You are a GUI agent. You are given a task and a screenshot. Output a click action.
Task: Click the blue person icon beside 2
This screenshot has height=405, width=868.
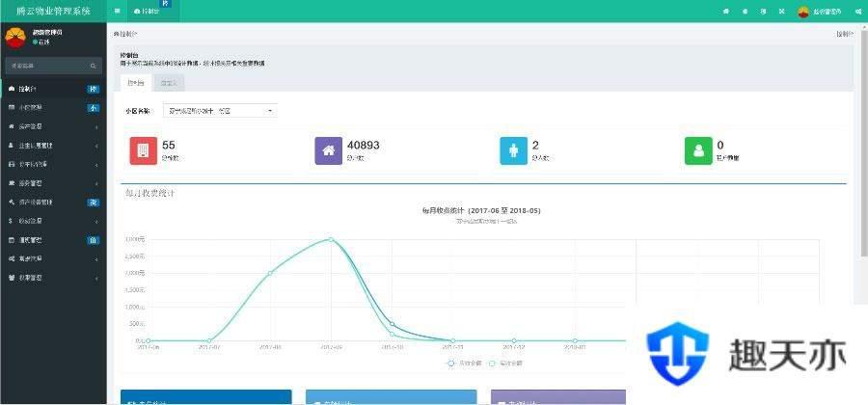pos(514,150)
